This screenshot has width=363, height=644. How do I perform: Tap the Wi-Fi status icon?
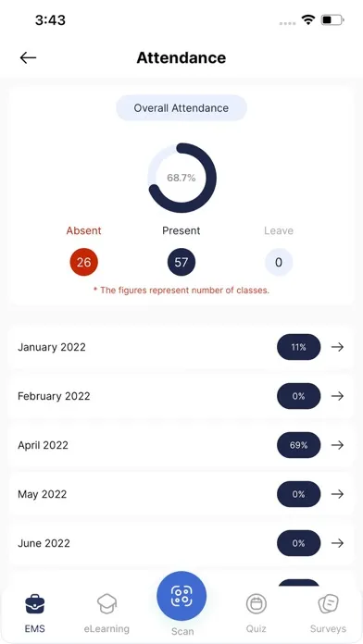[307, 19]
